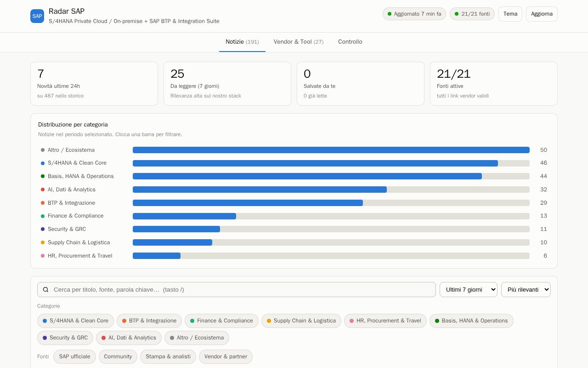Toggle the S/4HANA & Clean Core category chip
588x368 pixels.
tap(75, 321)
